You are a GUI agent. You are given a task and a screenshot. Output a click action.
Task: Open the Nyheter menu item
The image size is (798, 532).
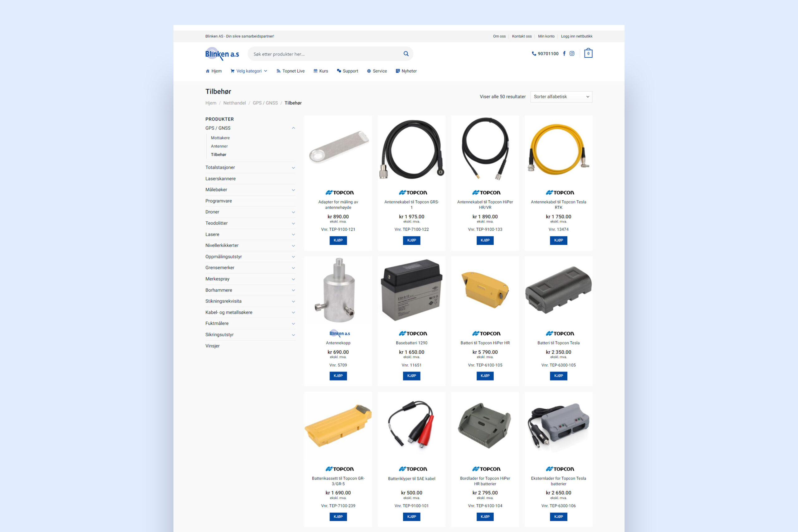[406, 71]
